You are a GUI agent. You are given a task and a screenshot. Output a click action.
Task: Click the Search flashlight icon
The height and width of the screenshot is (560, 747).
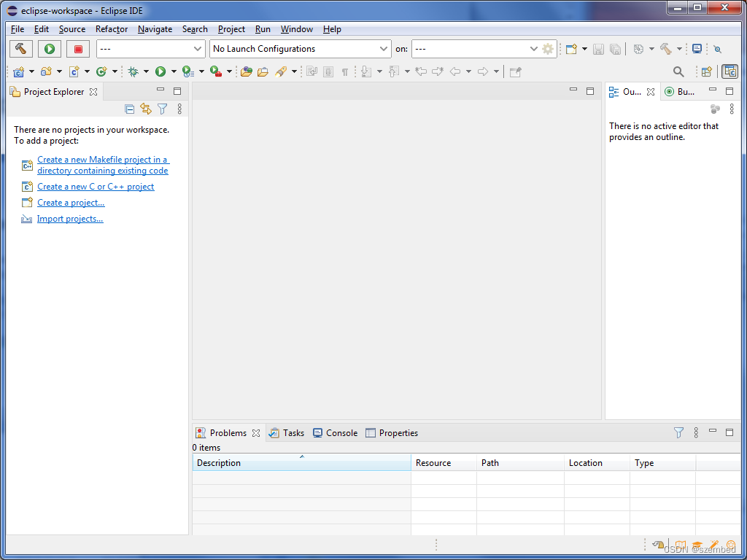281,72
